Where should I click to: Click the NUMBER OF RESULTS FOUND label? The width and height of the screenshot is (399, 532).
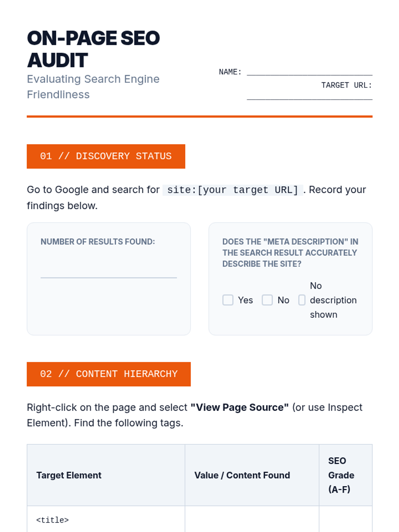98,242
